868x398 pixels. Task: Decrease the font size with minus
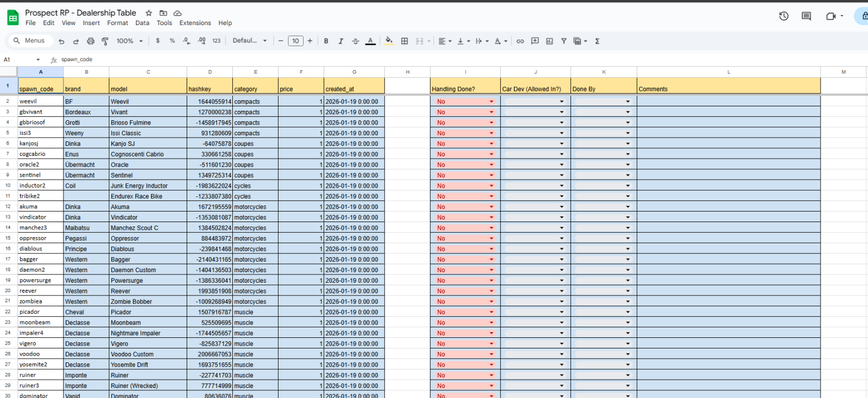281,41
